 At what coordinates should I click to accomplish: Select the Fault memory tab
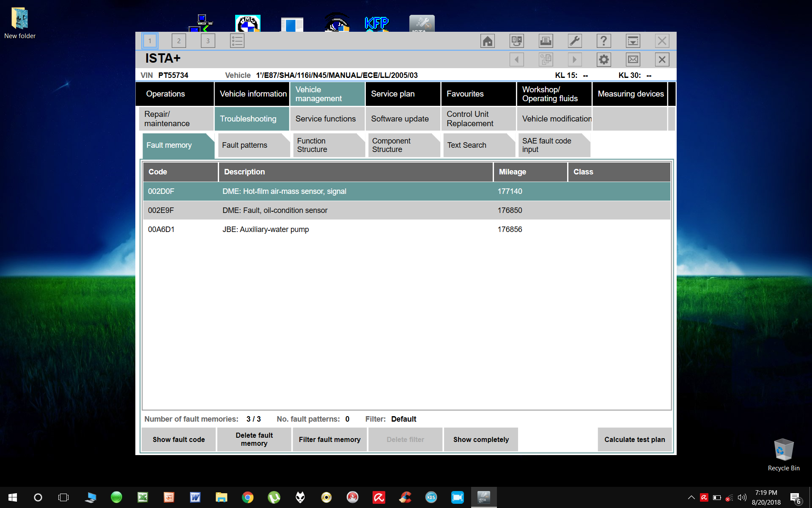pos(178,145)
